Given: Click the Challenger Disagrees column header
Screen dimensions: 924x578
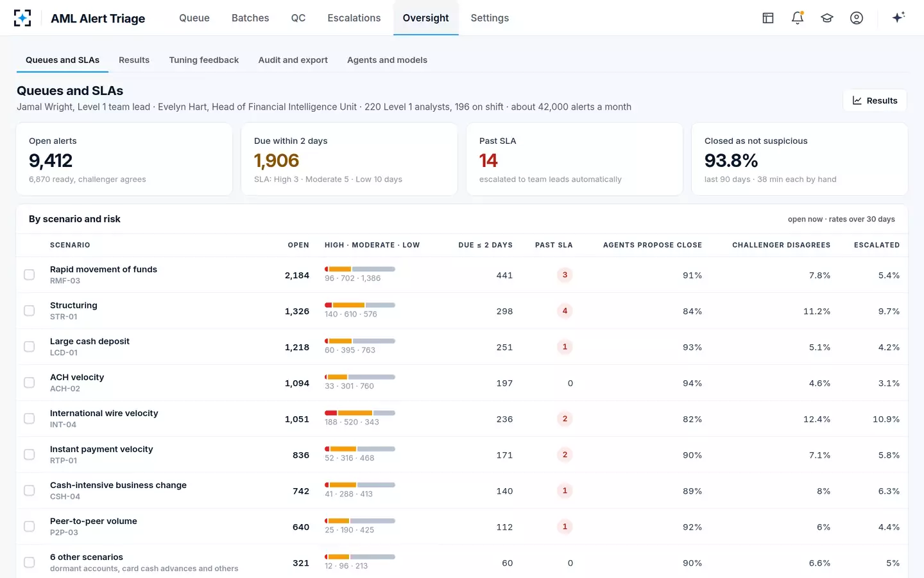Looking at the screenshot, I should pyautogui.click(x=782, y=245).
